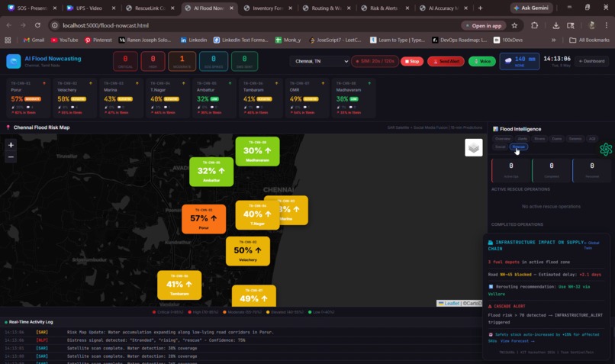
Task: Click the 32% Ambattur map marker
Action: point(211,172)
